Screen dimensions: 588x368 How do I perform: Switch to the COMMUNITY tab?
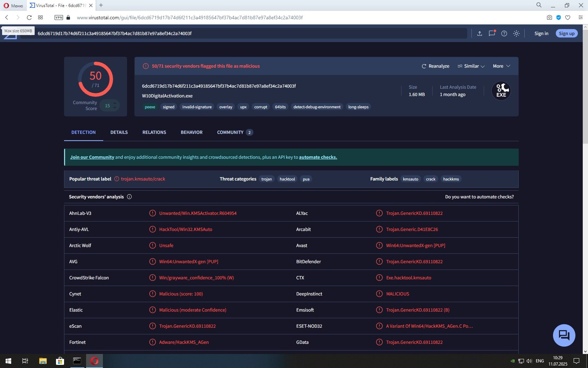pos(235,132)
